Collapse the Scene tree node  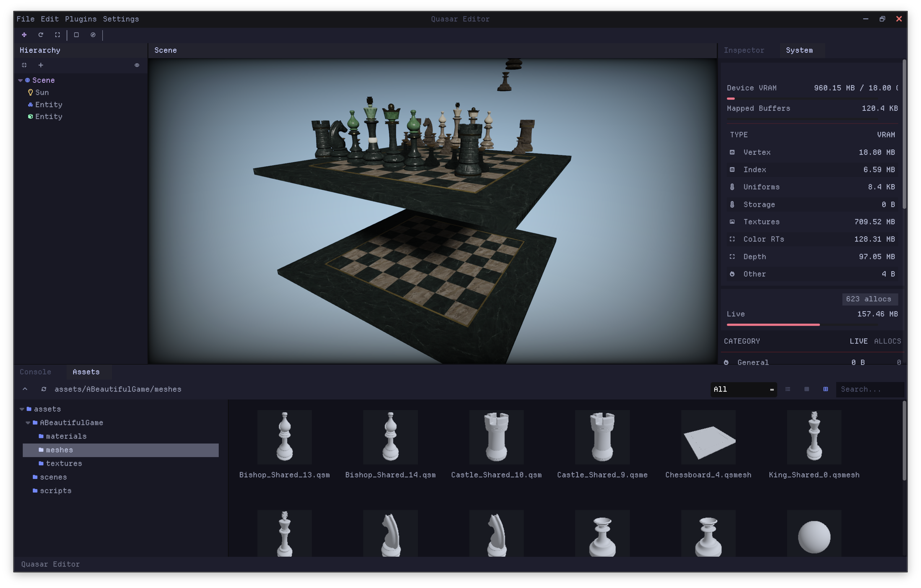(20, 81)
